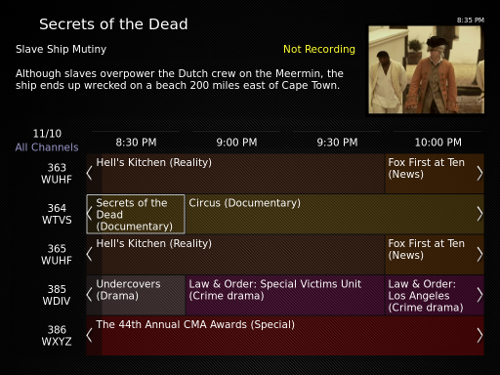
Task: Click right arrow on 385 WDIV row
Action: coord(480,295)
